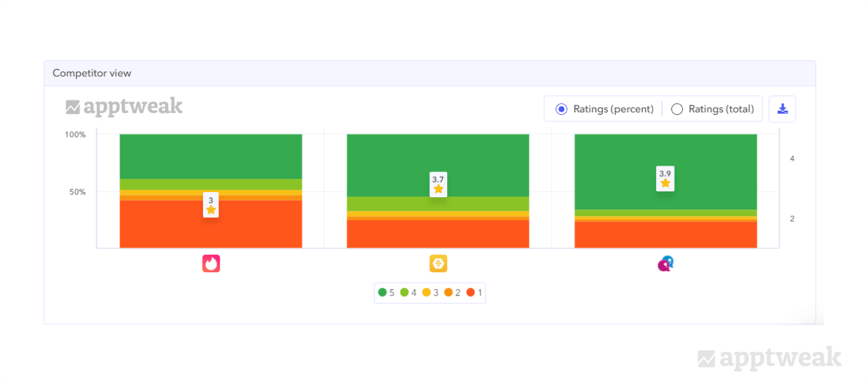Click the AppTweak watermark at bottom right
868x386 pixels.
coord(770,358)
